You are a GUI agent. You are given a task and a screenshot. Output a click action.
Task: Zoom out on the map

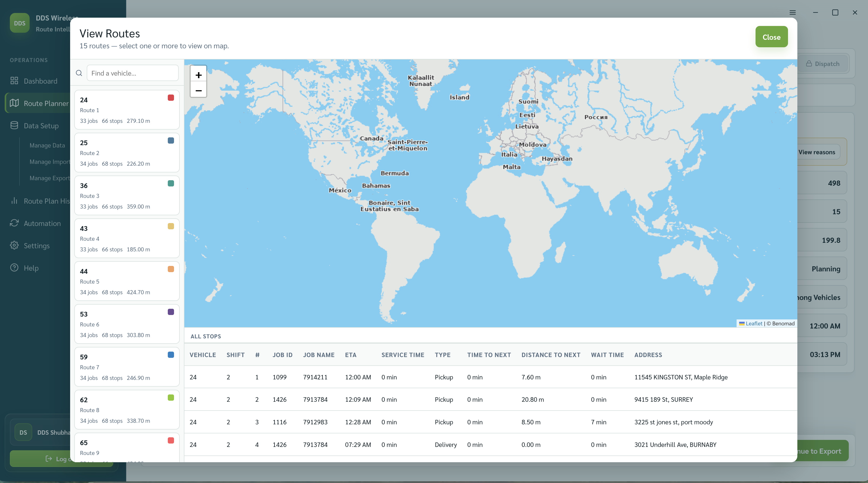[198, 90]
